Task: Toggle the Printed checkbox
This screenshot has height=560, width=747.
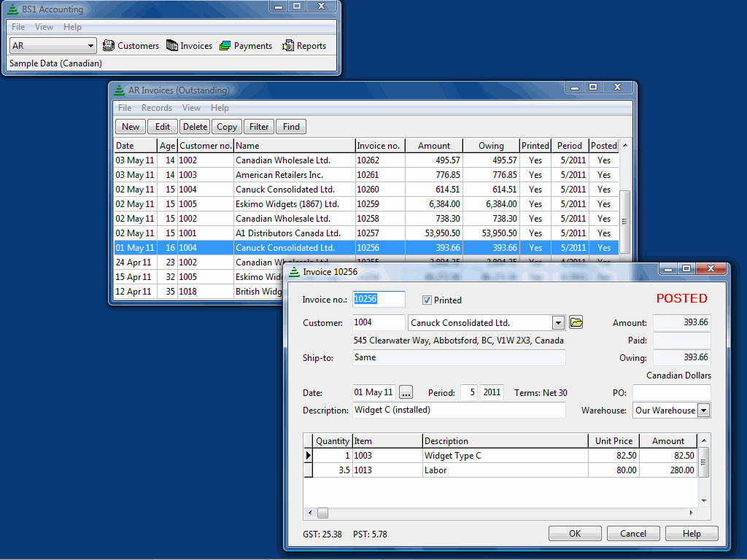Action: point(427,300)
